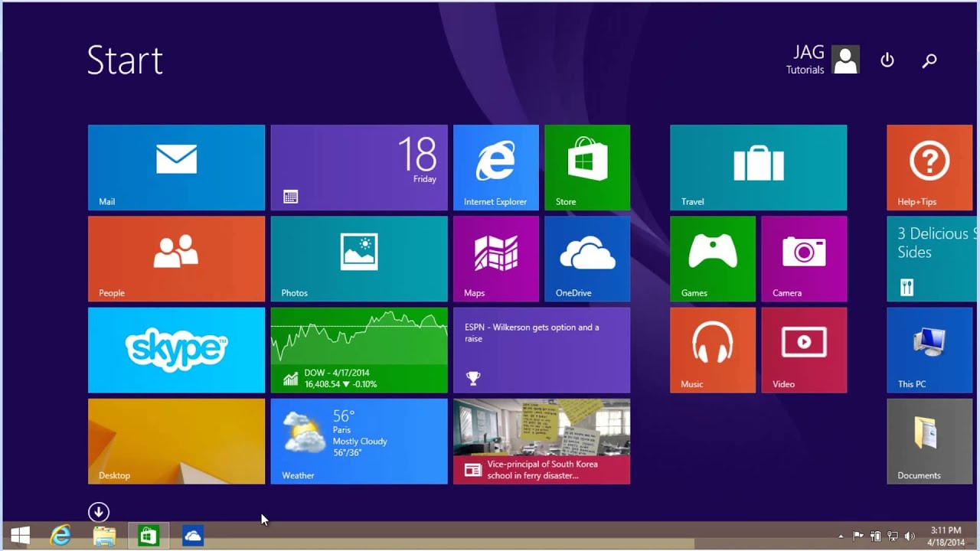The image size is (980, 551).
Task: Show all apps with the down arrow
Action: (99, 512)
